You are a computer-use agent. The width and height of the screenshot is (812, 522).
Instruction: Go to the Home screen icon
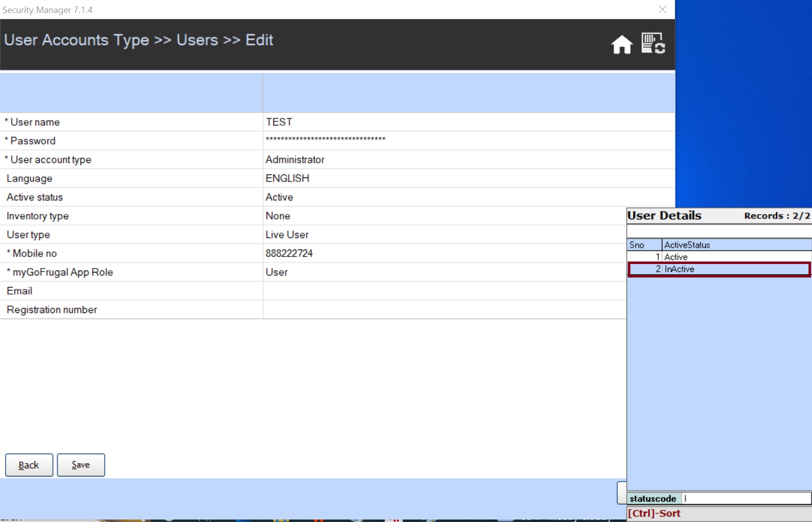point(621,44)
